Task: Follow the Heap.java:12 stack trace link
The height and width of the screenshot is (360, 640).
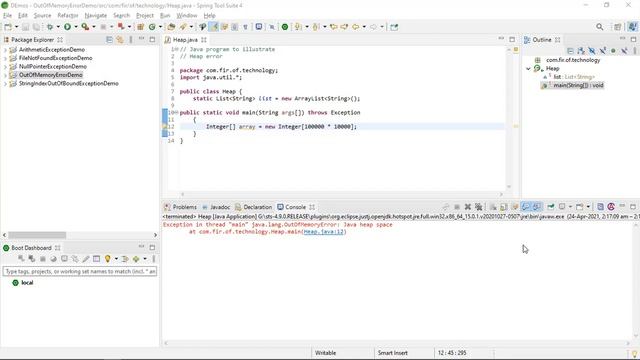Action: pyautogui.click(x=324, y=232)
